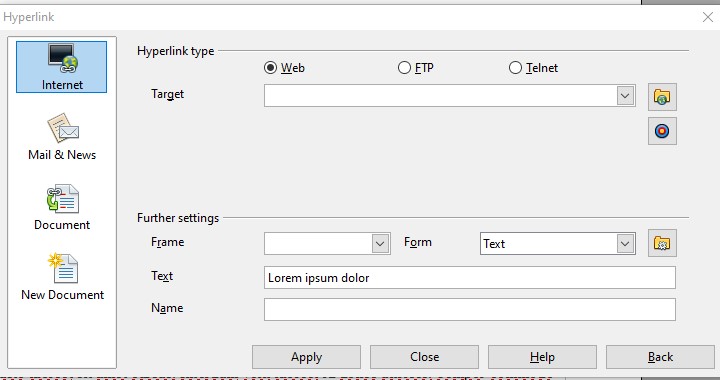The image size is (720, 380).
Task: Open the WWW Browser button beside Target
Action: 662,97
